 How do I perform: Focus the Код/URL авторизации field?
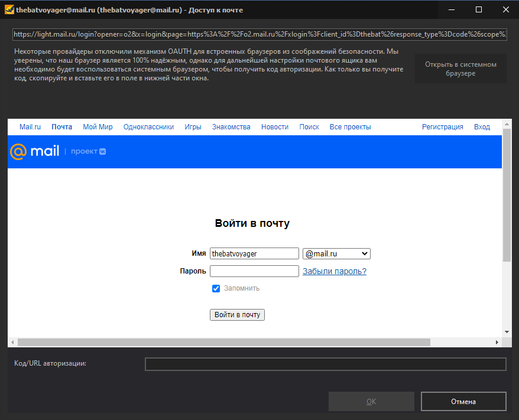(325, 364)
